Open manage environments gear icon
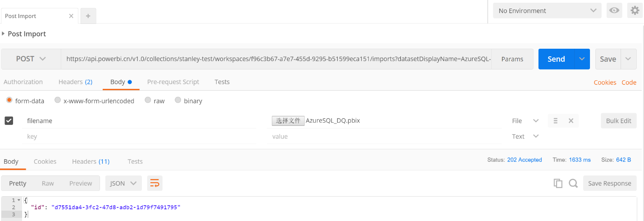 tap(635, 10)
